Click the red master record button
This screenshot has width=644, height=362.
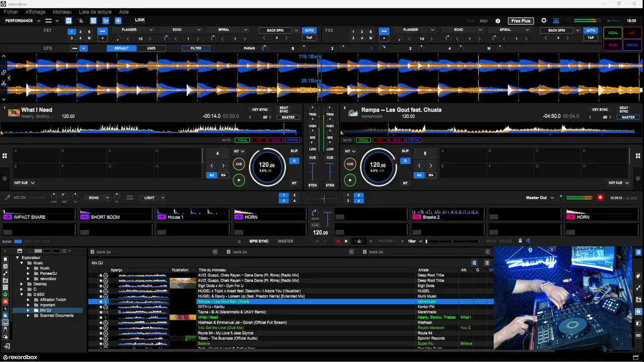600,198
